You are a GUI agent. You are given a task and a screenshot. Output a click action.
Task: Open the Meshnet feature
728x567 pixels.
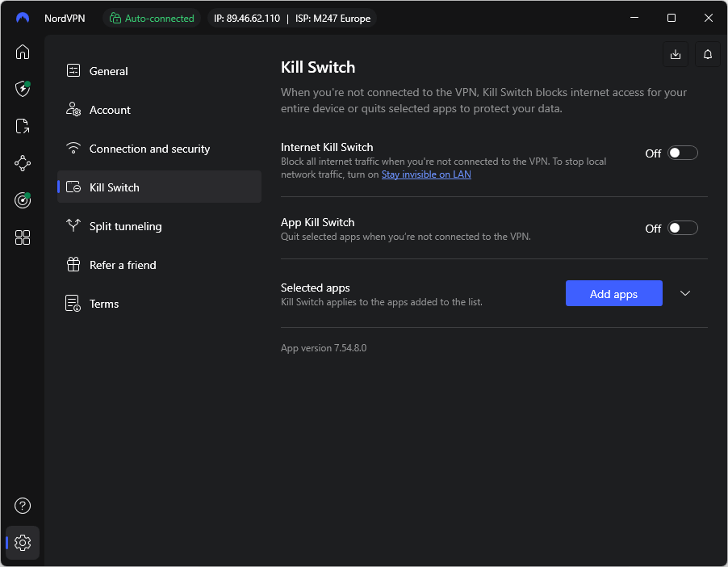coord(22,163)
